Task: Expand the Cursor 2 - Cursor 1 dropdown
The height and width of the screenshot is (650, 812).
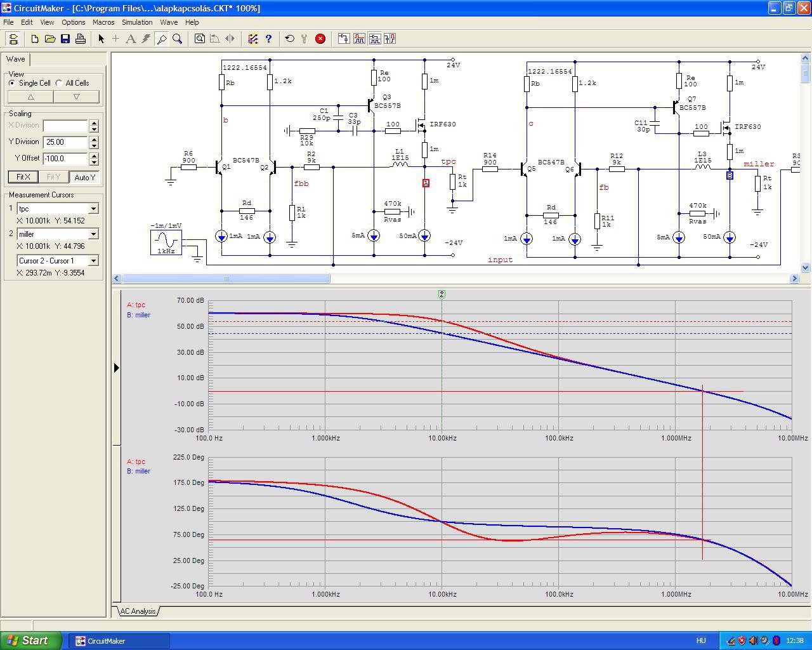Action: pyautogui.click(x=93, y=260)
